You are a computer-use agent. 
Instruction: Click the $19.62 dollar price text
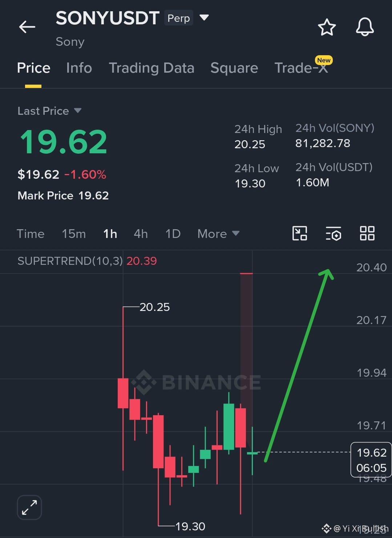click(38, 174)
